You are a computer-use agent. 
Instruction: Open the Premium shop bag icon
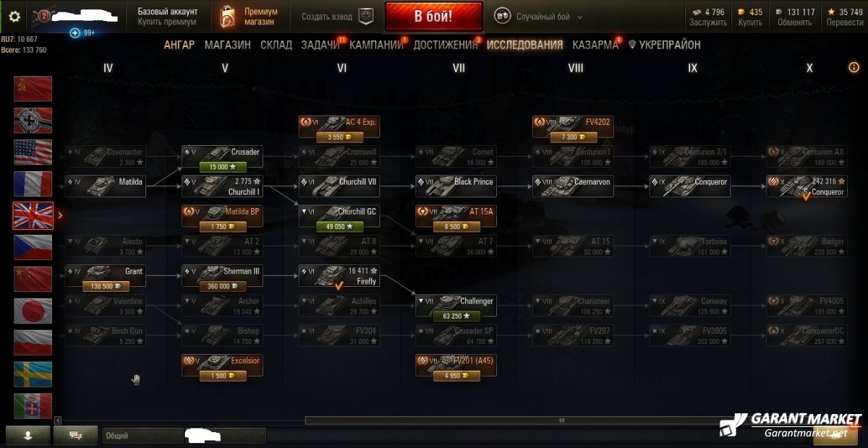click(227, 17)
